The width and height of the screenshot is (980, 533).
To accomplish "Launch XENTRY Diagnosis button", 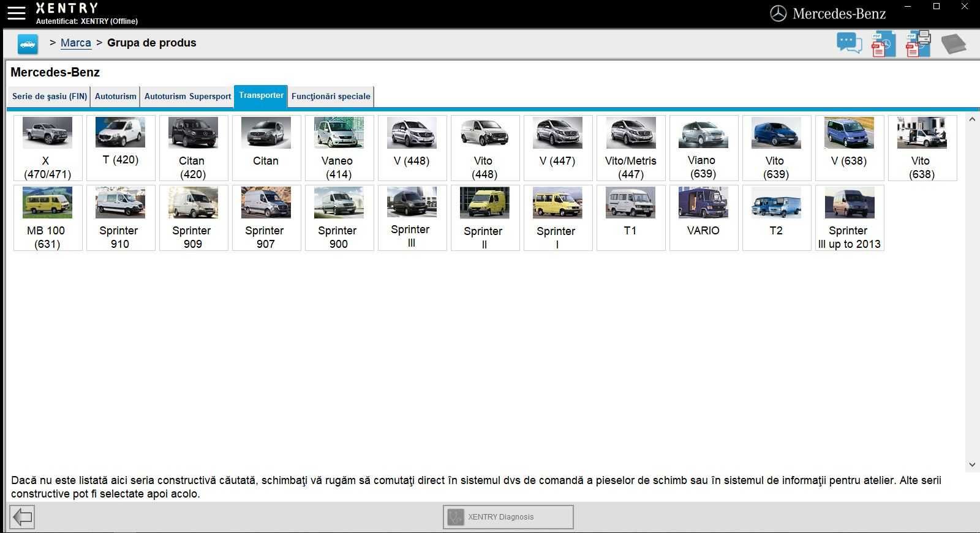I will pyautogui.click(x=508, y=517).
